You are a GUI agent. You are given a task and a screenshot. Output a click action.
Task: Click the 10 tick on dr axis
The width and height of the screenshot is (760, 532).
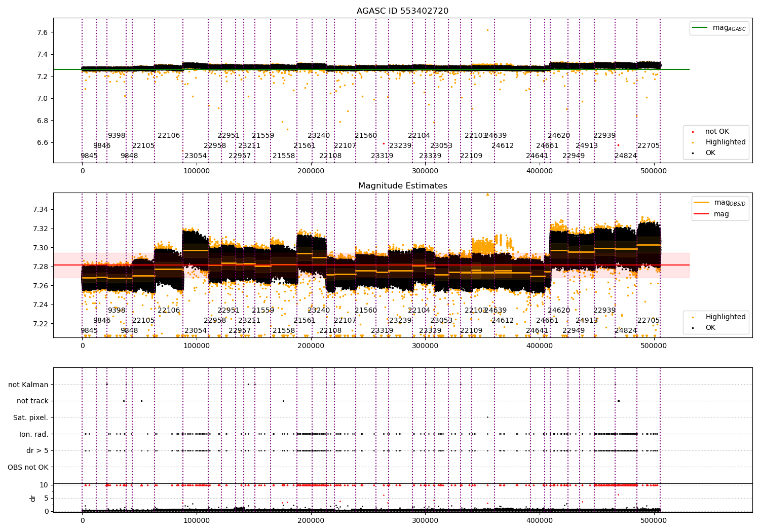44,485
